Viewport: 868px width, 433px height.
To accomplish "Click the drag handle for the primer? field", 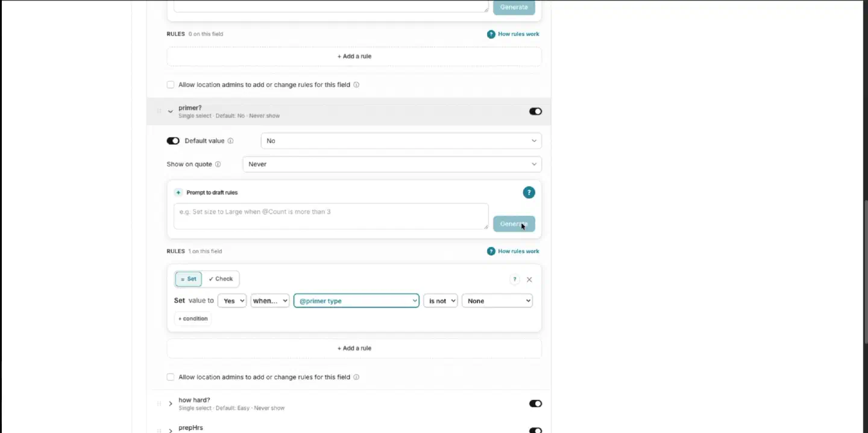I will tap(159, 111).
